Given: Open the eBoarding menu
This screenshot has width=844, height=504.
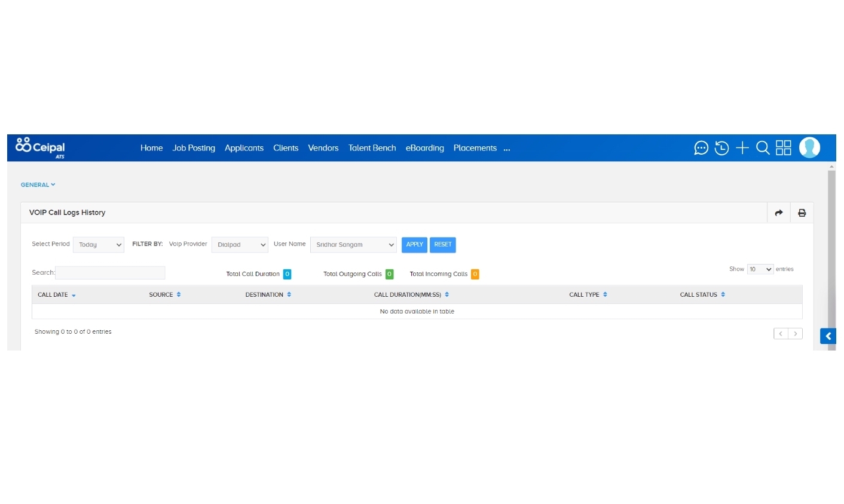Looking at the screenshot, I should [x=425, y=148].
